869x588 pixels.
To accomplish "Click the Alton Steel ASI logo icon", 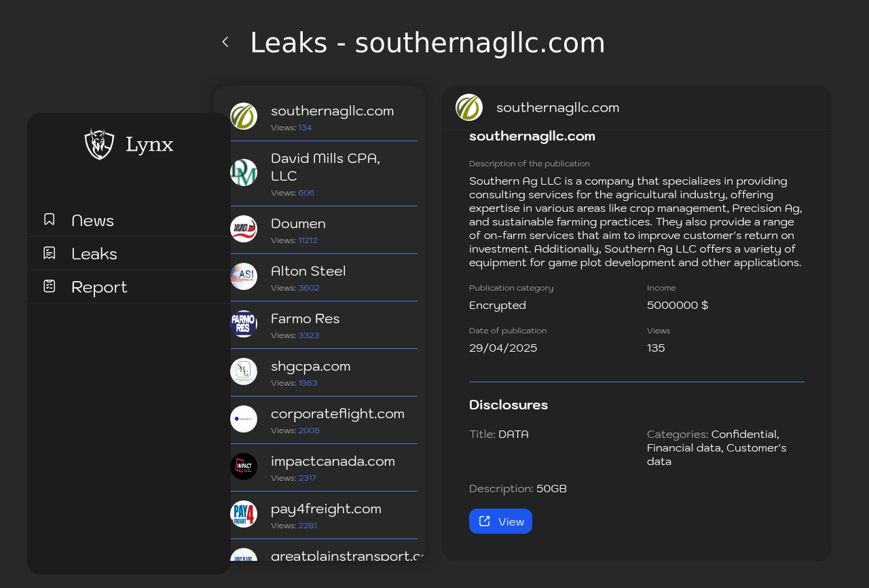I will click(244, 276).
